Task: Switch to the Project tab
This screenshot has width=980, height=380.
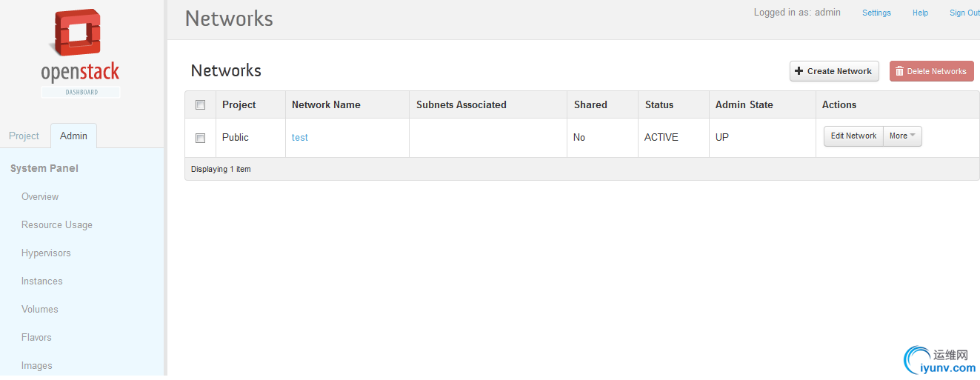Action: coord(24,136)
